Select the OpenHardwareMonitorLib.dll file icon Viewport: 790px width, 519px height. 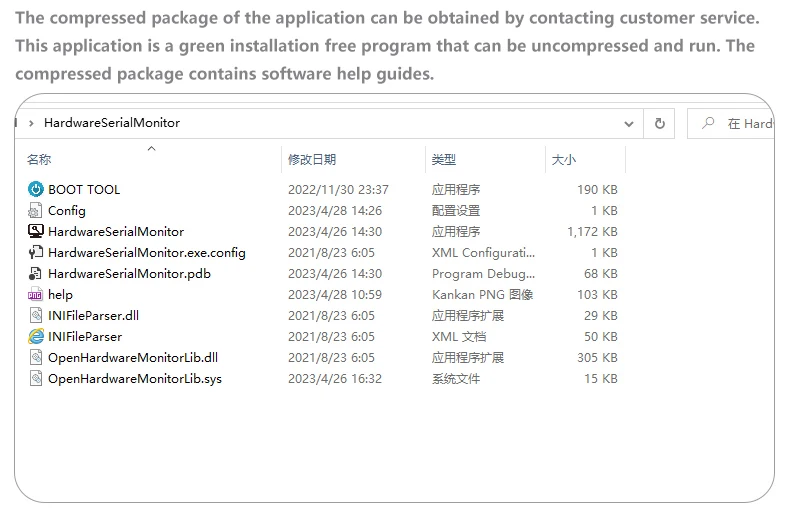35,357
